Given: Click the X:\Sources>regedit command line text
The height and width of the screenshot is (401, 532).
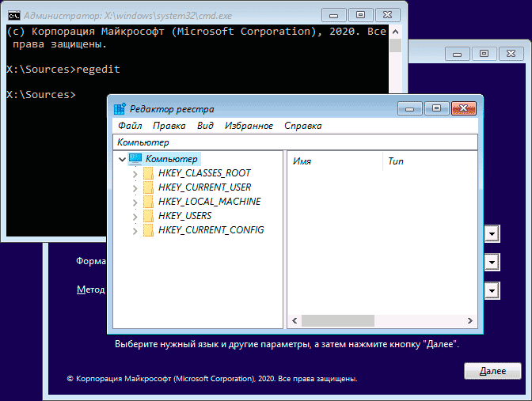Looking at the screenshot, I should coord(63,70).
